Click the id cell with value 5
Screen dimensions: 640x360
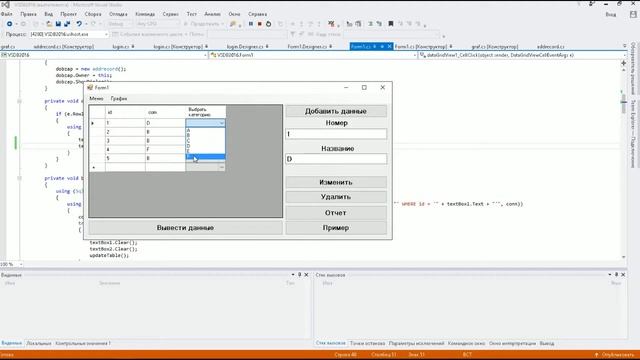click(125, 158)
